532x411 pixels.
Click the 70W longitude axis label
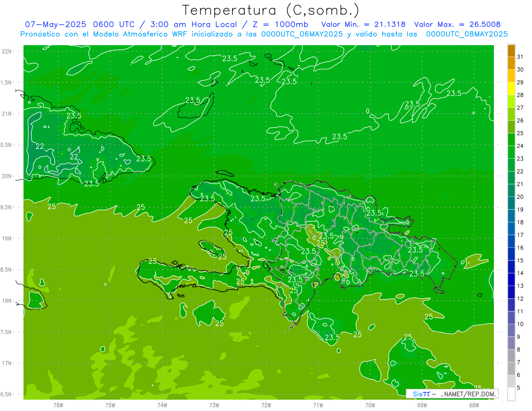(370, 405)
